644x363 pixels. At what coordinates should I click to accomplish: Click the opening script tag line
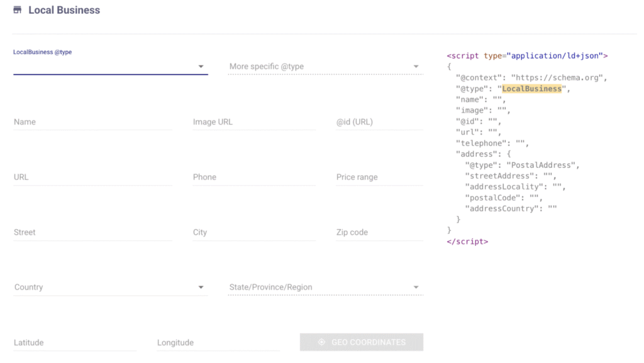pyautogui.click(x=527, y=56)
